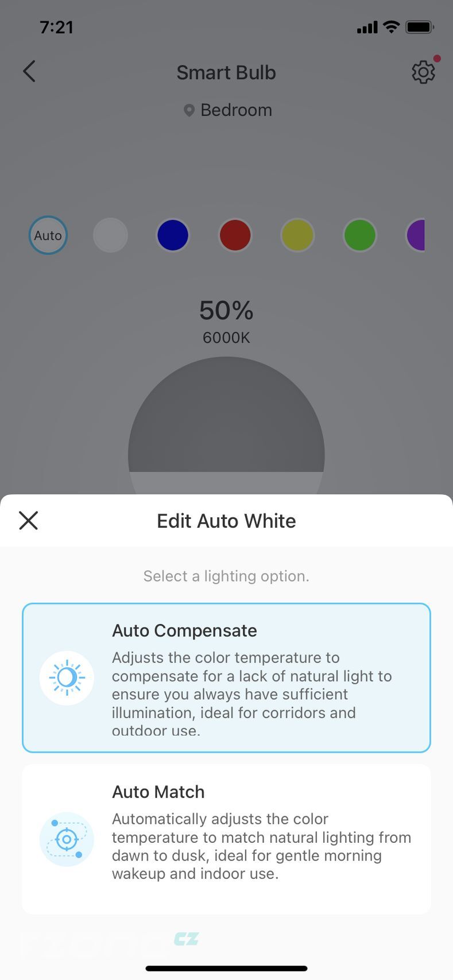
Task: Tap the Bedroom location pin icon
Action: (x=189, y=110)
